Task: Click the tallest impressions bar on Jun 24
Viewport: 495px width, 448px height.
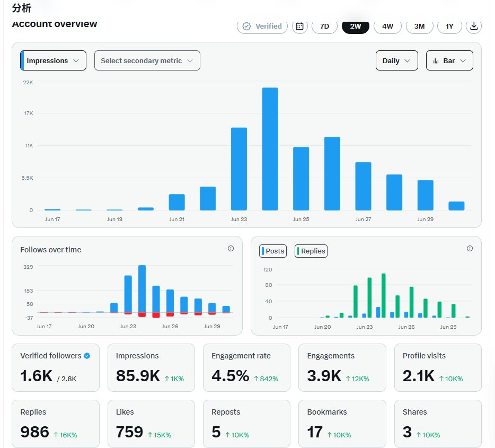Action: (x=270, y=148)
